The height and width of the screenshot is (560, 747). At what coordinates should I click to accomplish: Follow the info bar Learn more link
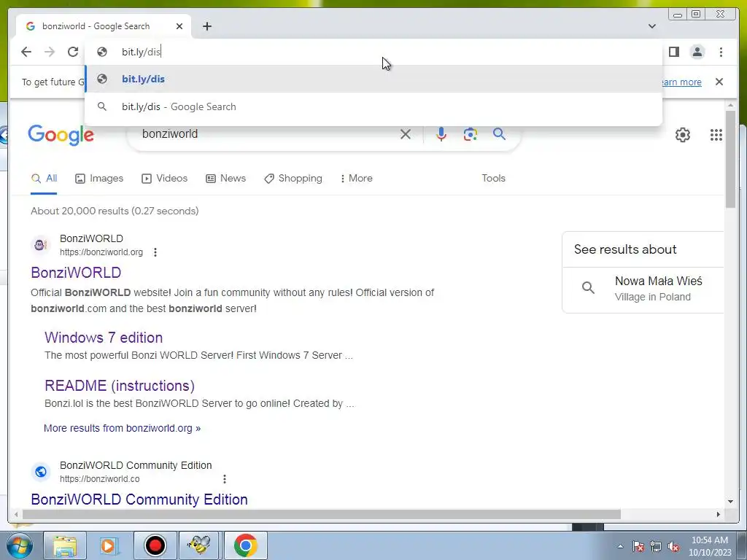[x=681, y=82]
